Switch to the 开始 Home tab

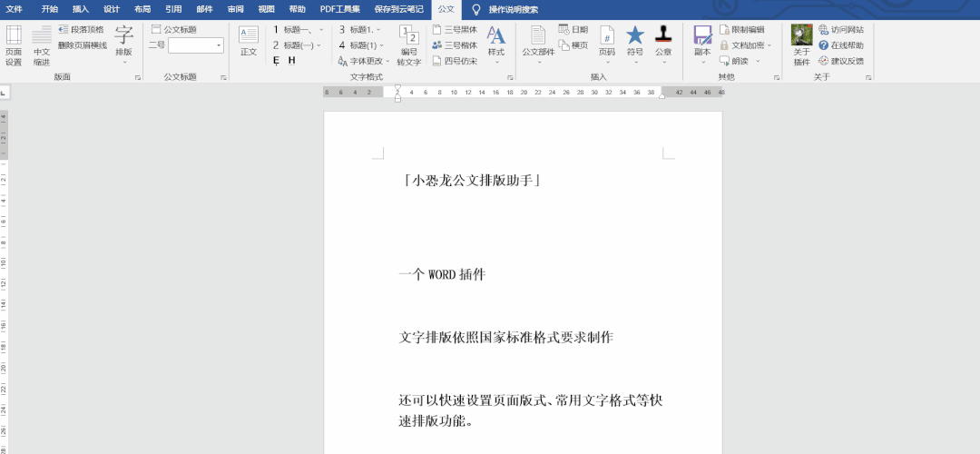tap(49, 9)
